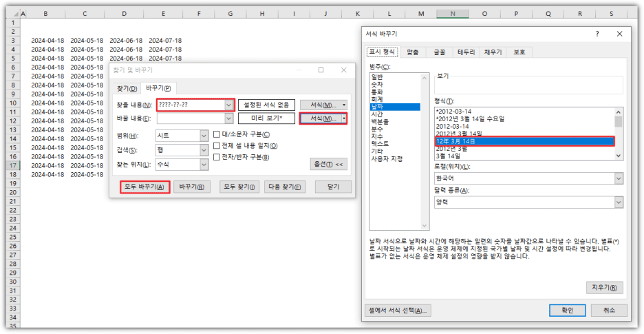Image resolution: width=644 pixels, height=334 pixels.
Task: Enable the 대/소문자 구분 checkbox
Action: click(217, 135)
